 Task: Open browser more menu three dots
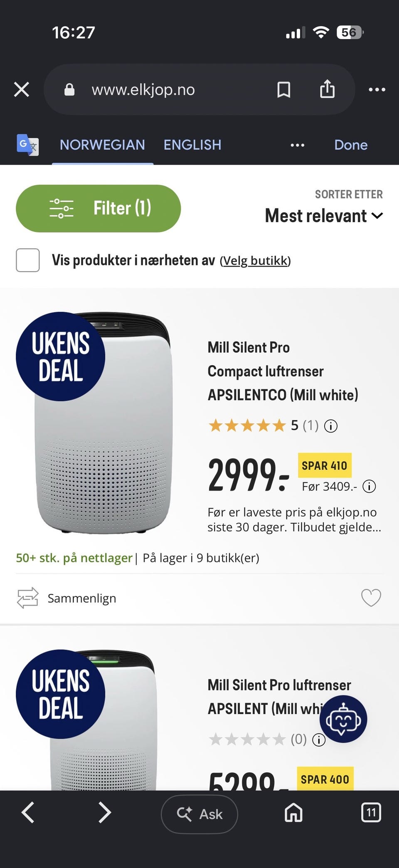(x=377, y=89)
